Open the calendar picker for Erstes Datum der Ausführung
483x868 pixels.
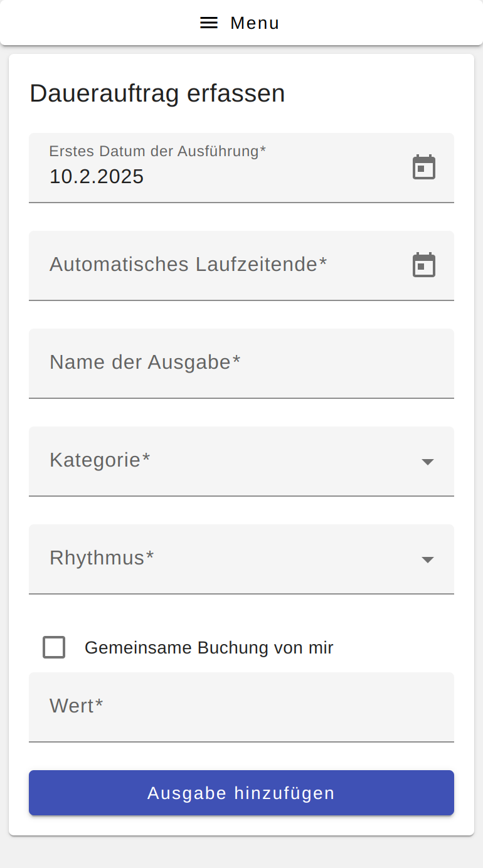424,167
